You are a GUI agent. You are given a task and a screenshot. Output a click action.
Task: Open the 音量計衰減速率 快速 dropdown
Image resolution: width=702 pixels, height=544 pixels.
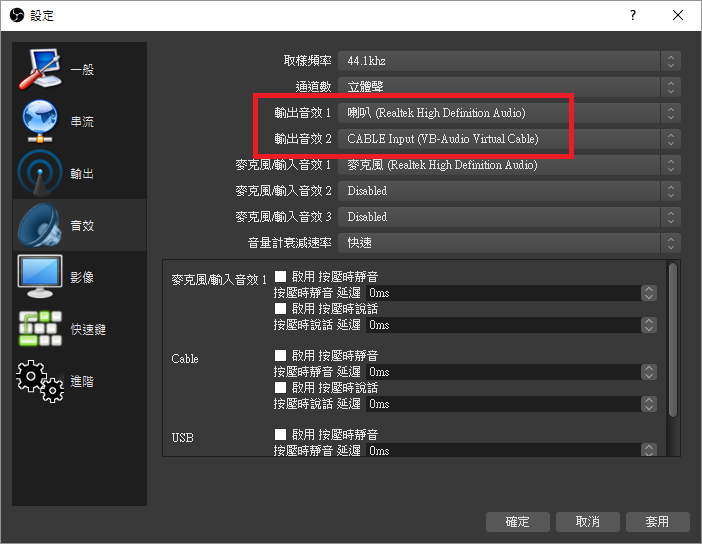(x=509, y=243)
